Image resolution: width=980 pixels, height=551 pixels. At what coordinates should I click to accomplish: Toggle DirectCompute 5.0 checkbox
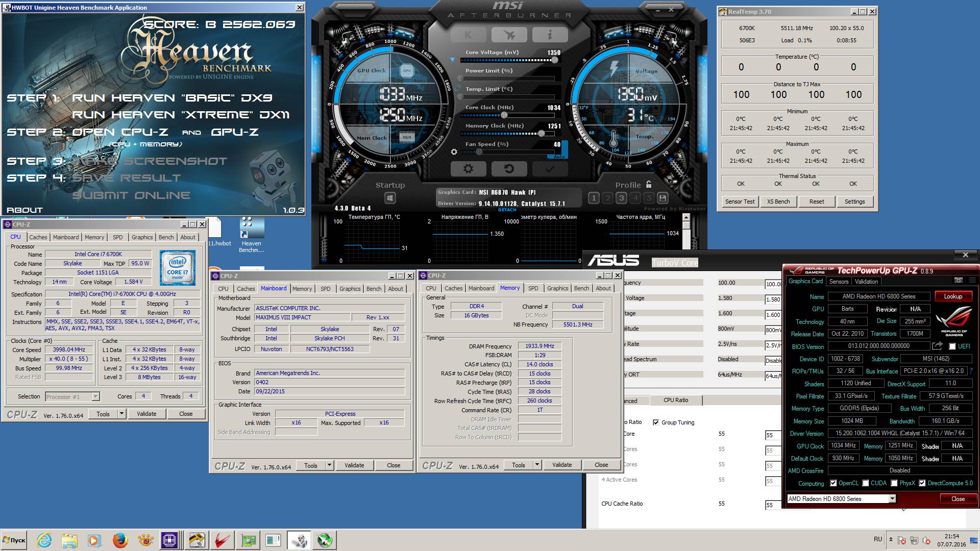pyautogui.click(x=922, y=483)
